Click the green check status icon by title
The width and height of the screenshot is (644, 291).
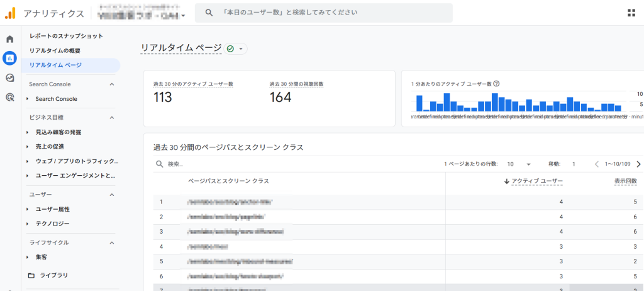click(x=230, y=48)
